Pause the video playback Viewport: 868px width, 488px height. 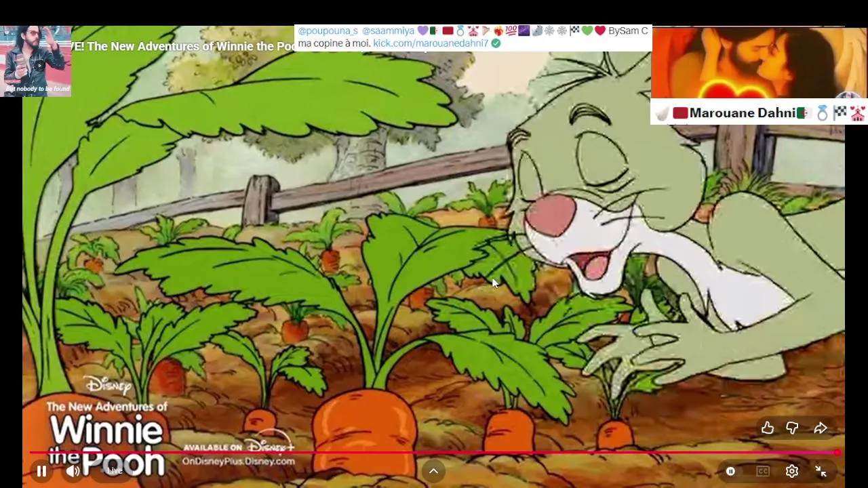[x=41, y=471]
